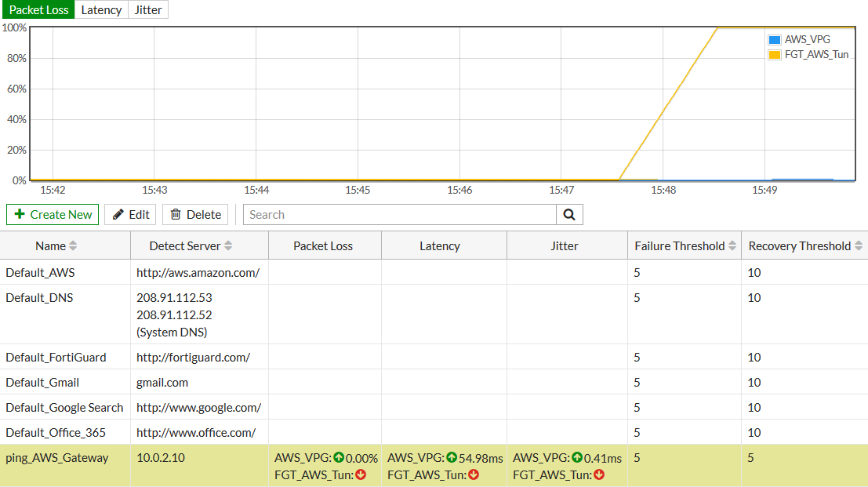Switch to the Latency tab
This screenshot has height=487, width=868.
pyautogui.click(x=100, y=9)
